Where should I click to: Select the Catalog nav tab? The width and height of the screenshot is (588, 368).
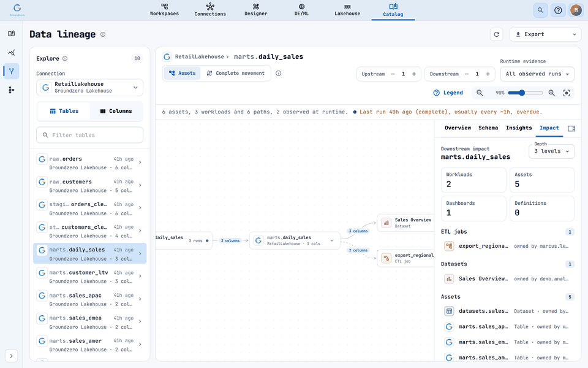pos(393,10)
